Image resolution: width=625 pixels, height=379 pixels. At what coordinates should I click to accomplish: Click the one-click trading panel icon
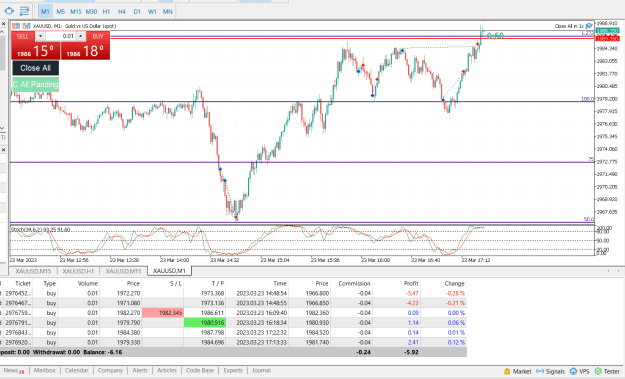pyautogui.click(x=16, y=26)
